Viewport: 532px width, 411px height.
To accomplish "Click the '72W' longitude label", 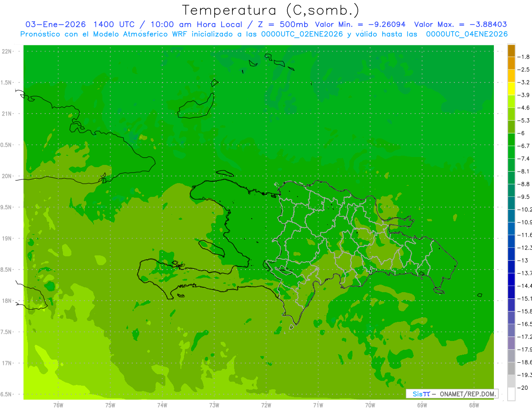I will point(266,405).
